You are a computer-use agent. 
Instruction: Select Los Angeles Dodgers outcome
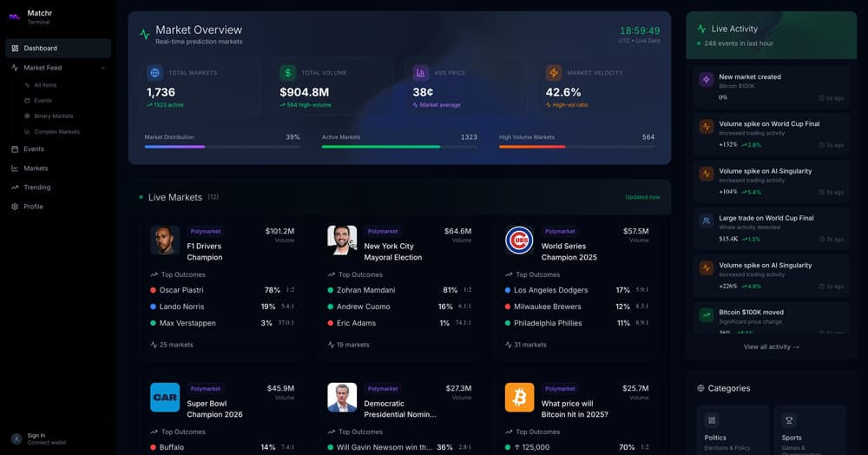576,290
